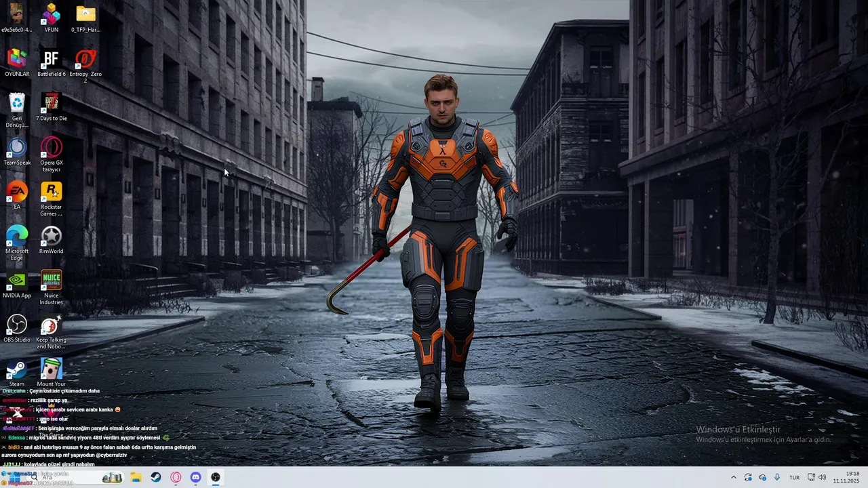Switch to OBS Studio in taskbar
868x488 pixels.
pyautogui.click(x=216, y=477)
